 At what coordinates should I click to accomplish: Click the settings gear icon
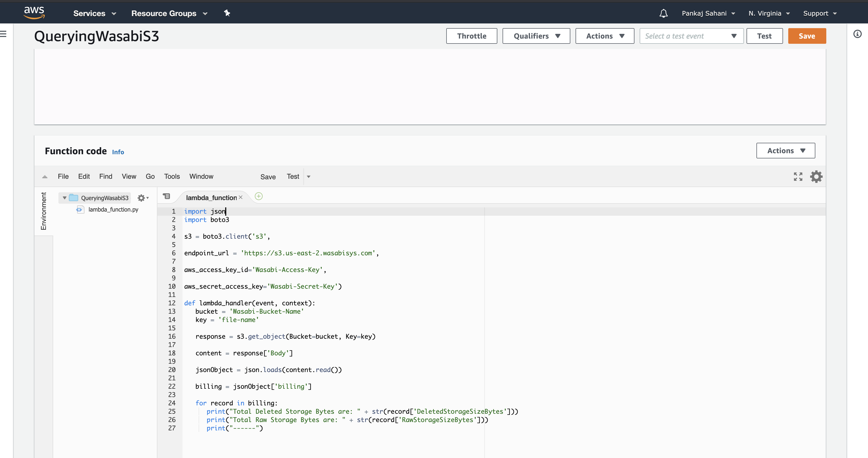pos(816,176)
